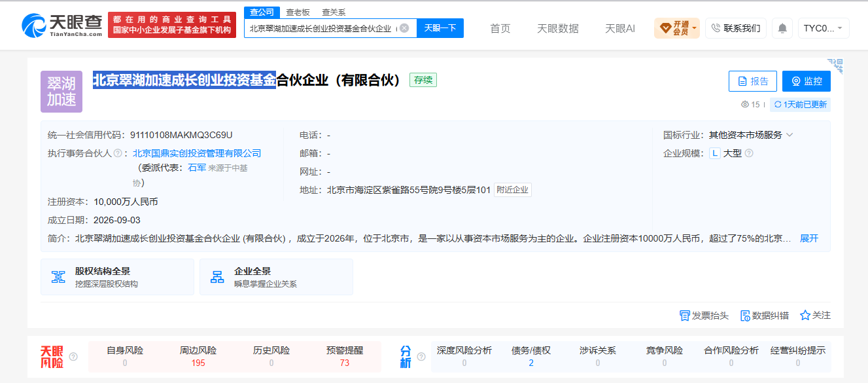Clear the search box with the X icon

(404, 28)
